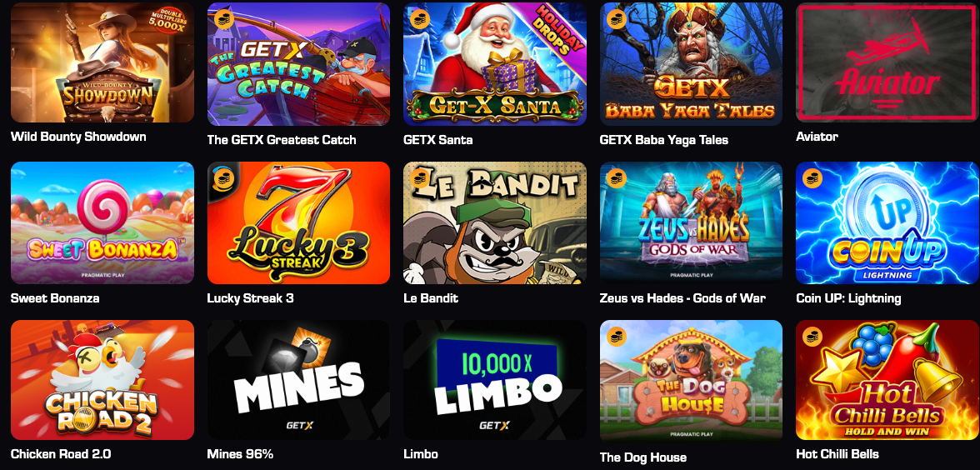Image resolution: width=980 pixels, height=470 pixels.
Task: Click coin badge on Zeus vs Hades tile
Action: 616,178
